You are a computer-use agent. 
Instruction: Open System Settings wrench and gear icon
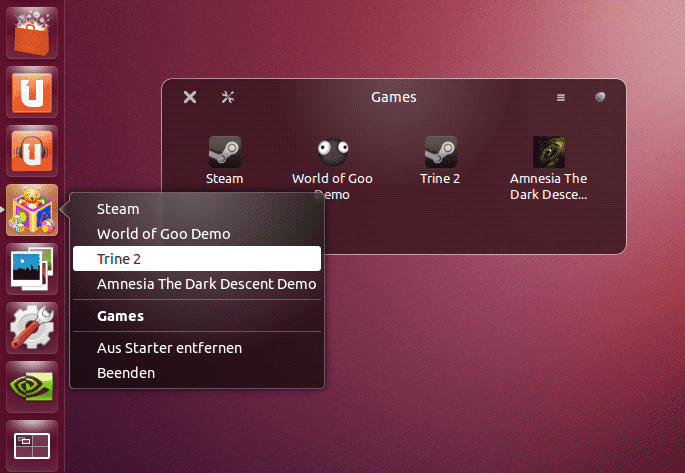[x=32, y=328]
